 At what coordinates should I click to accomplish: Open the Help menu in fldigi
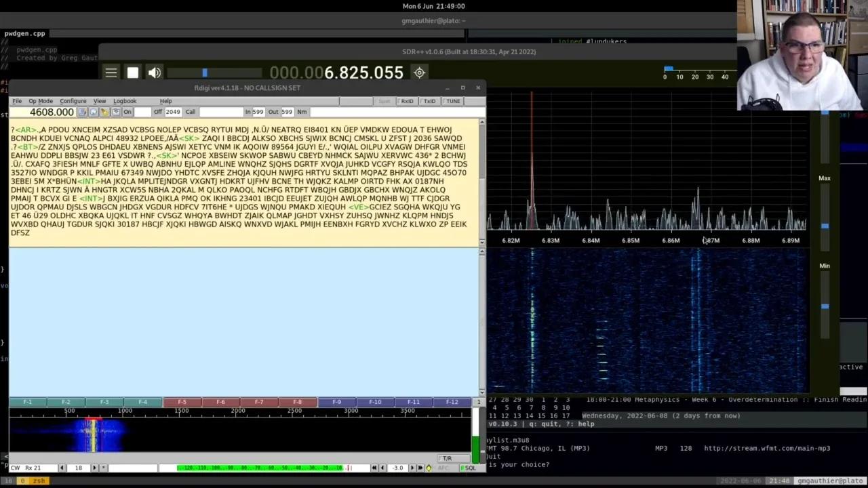click(165, 101)
